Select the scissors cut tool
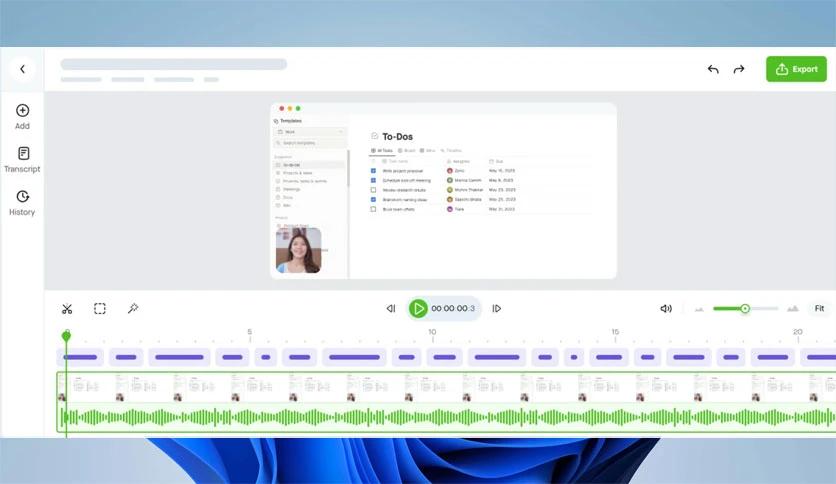Image resolution: width=836 pixels, height=484 pixels. (67, 309)
